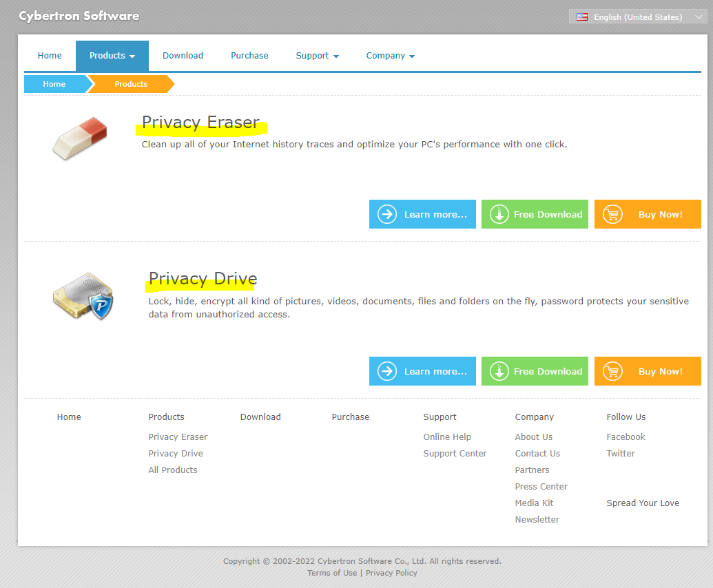Click arrow icon on Privacy Eraser Learn more
This screenshot has height=588, width=713.
387,214
